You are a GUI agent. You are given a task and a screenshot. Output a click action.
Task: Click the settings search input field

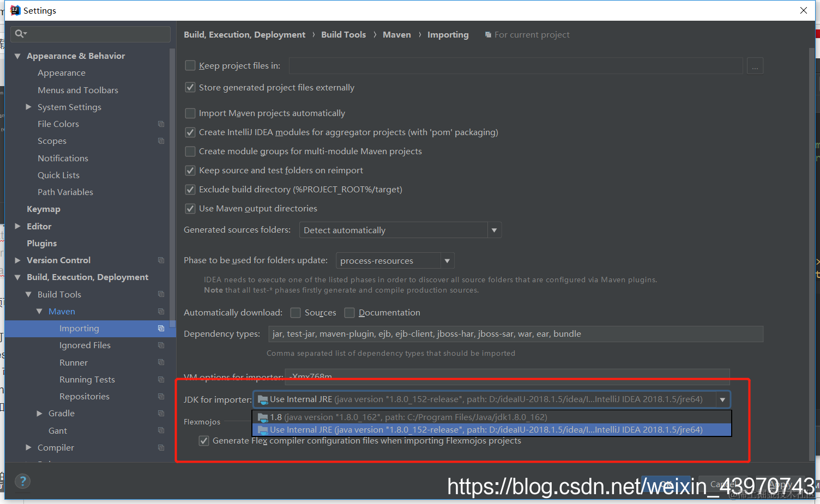[91, 34]
